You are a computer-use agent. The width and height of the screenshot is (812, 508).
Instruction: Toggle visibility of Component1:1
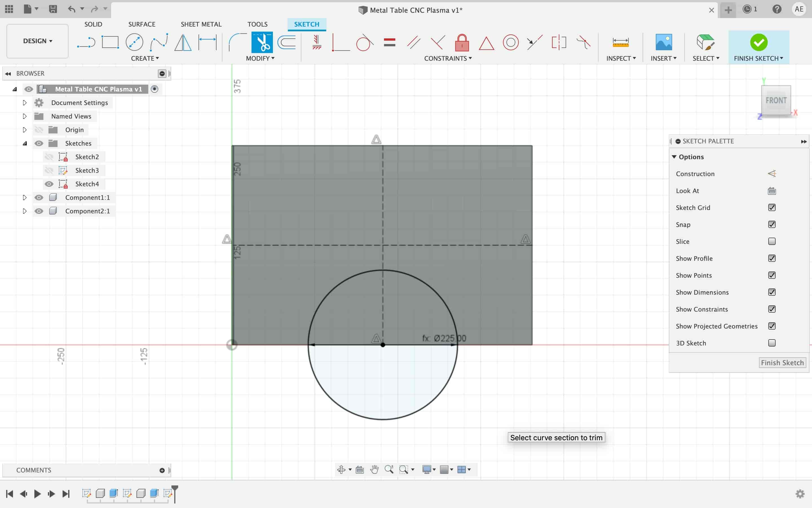pos(39,198)
